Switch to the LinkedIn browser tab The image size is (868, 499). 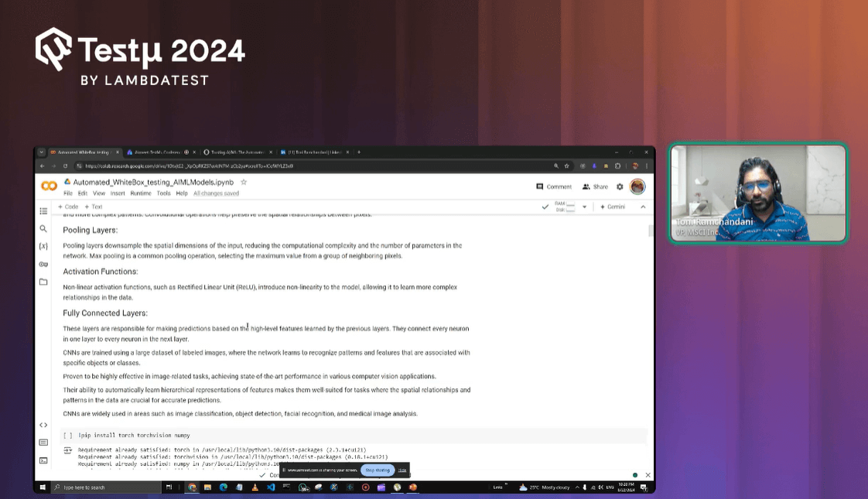pyautogui.click(x=314, y=152)
